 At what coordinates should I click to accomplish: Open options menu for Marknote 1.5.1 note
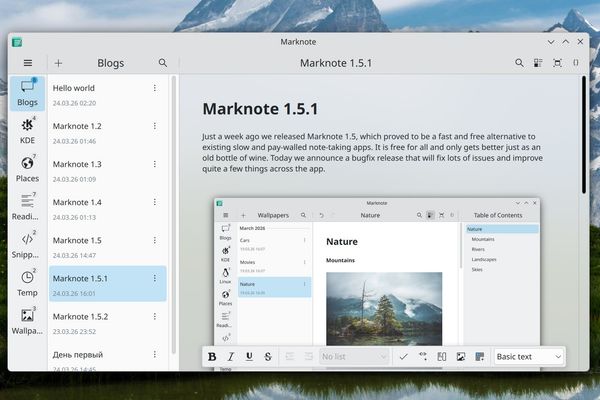(x=155, y=278)
